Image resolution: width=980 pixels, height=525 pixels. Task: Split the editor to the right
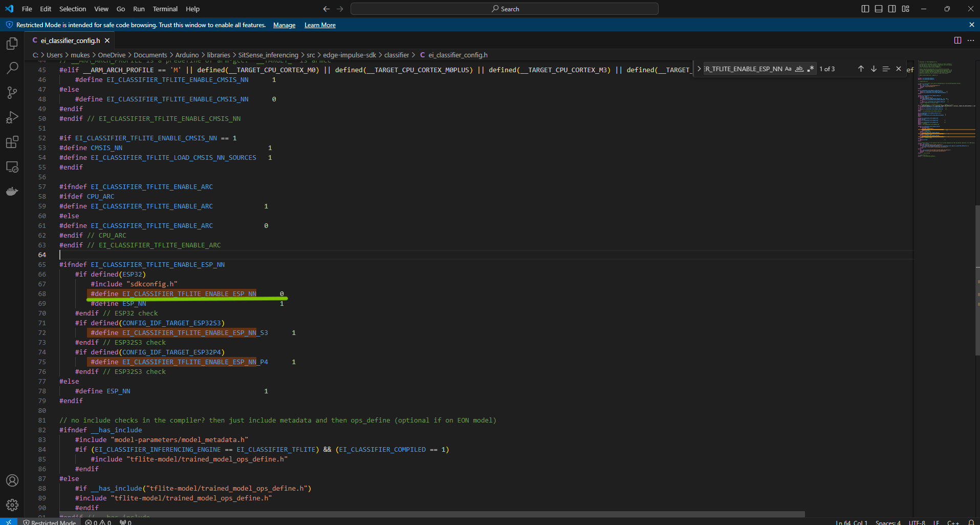[957, 40]
